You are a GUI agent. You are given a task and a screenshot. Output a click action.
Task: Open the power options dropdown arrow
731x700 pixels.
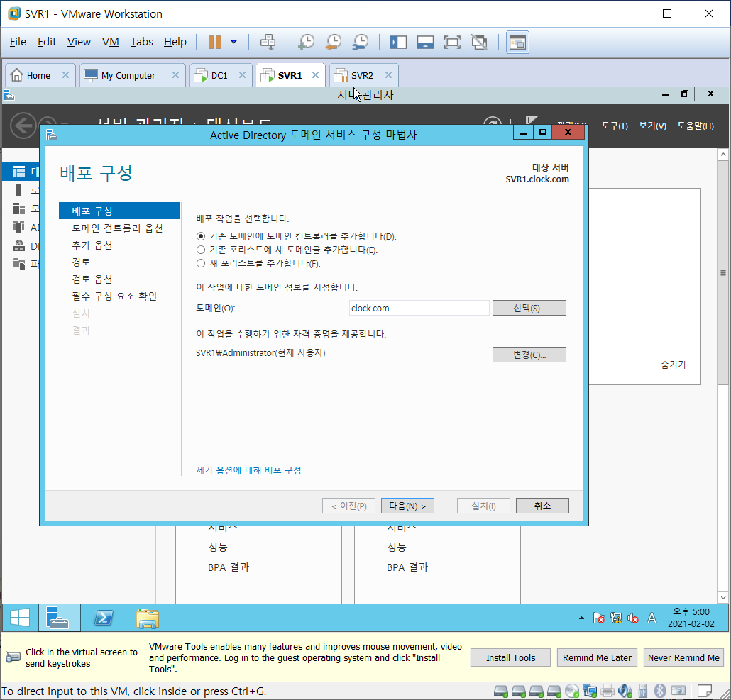[233, 42]
